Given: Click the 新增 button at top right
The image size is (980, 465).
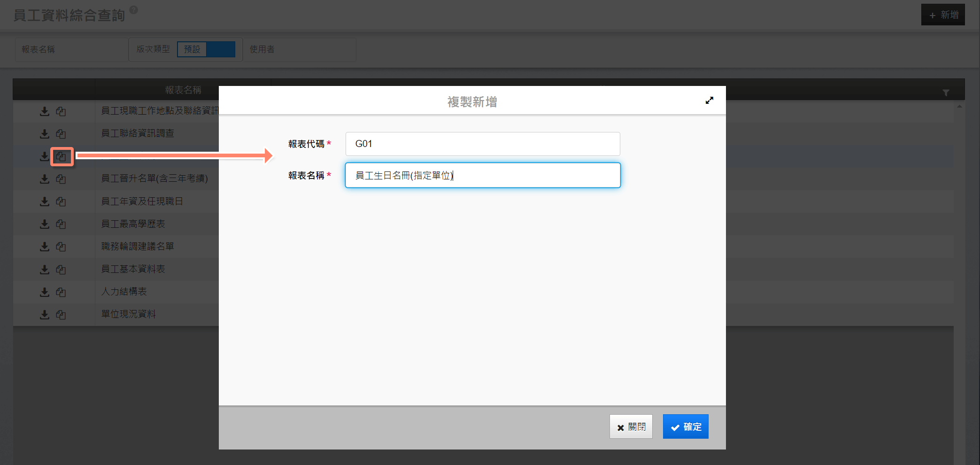Looking at the screenshot, I should (942, 15).
